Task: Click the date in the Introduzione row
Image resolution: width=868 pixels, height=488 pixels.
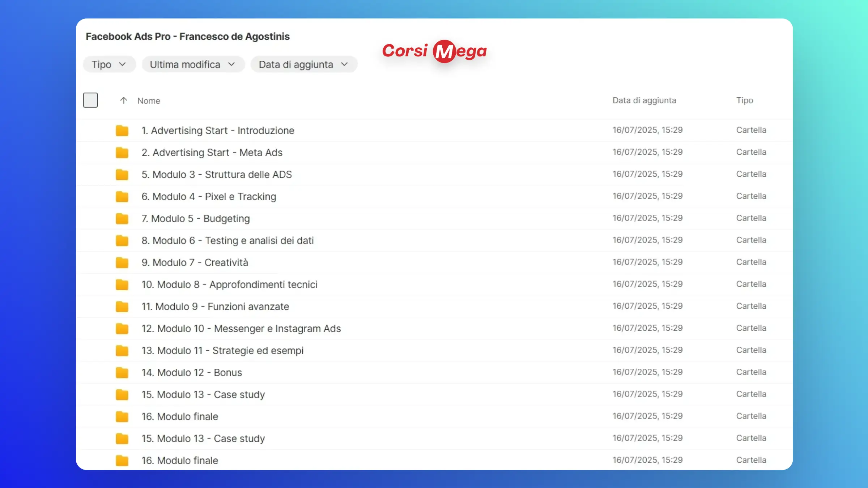Action: [647, 130]
